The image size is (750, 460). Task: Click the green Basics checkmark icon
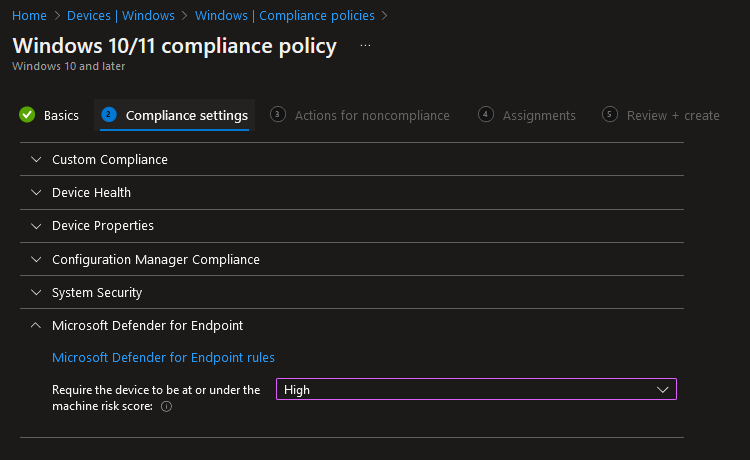pyautogui.click(x=27, y=115)
